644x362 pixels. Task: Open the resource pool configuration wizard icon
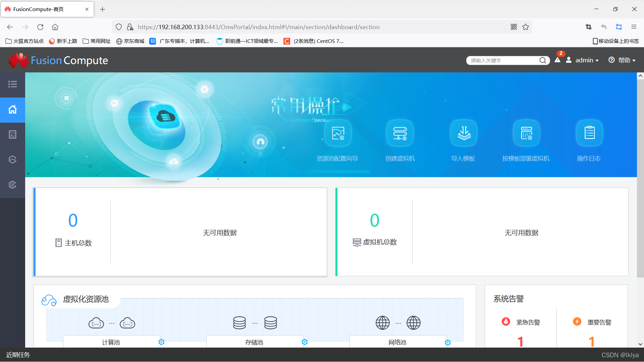(338, 133)
